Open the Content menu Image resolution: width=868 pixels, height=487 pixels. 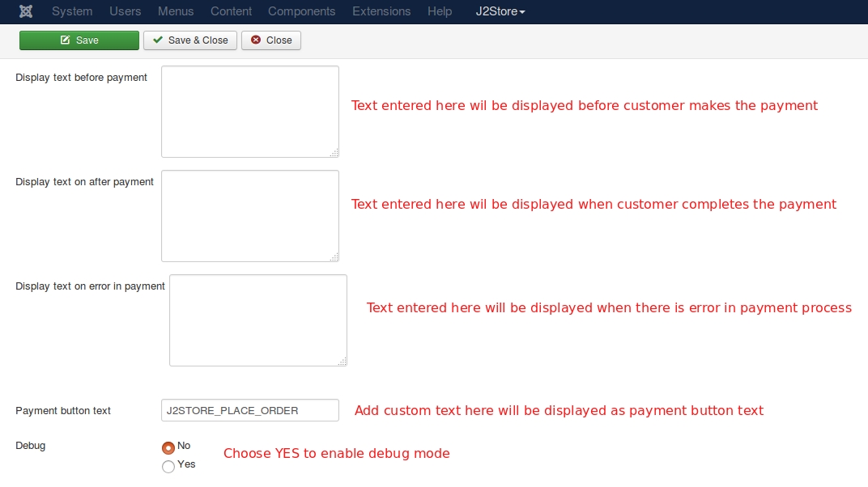click(231, 11)
